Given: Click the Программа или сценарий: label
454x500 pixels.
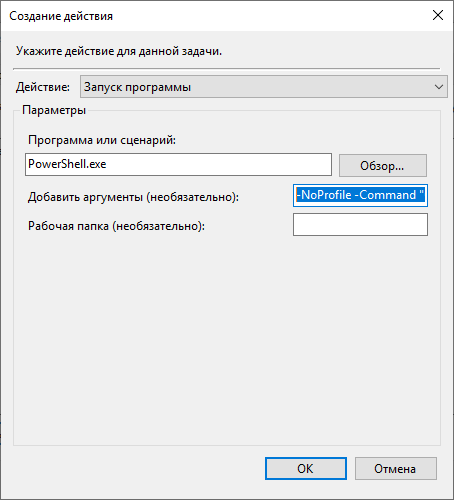Looking at the screenshot, I should point(102,140).
